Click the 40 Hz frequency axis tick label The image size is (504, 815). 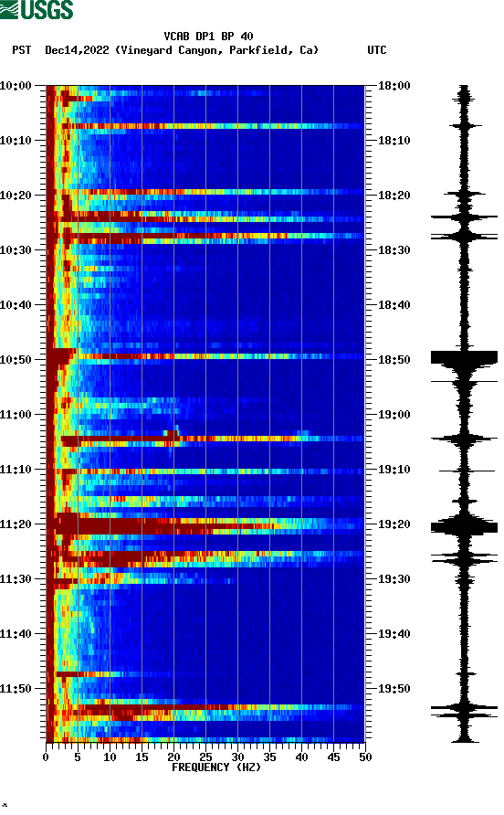tap(301, 757)
